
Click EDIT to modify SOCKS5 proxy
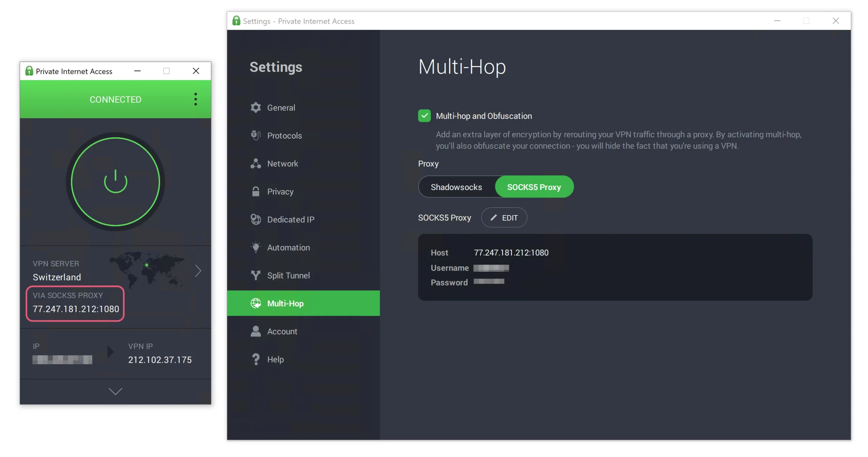[x=504, y=217]
